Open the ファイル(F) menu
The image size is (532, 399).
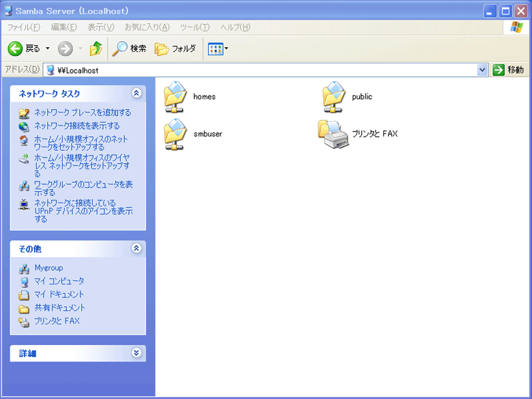coord(23,27)
